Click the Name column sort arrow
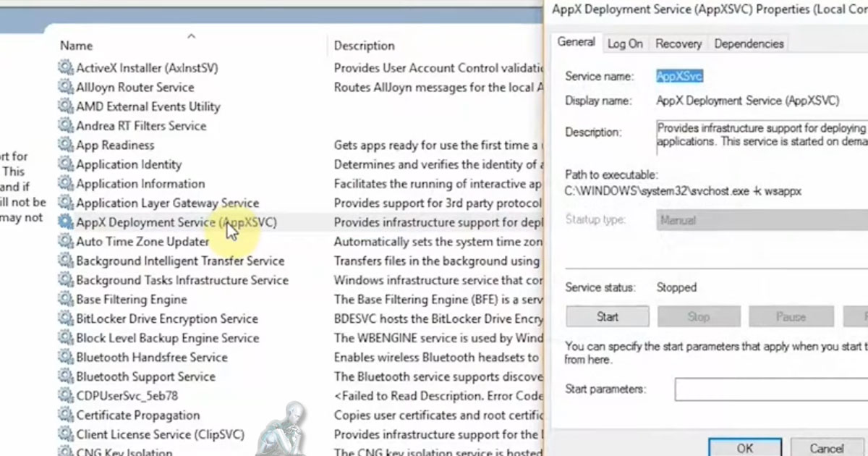 coord(191,35)
